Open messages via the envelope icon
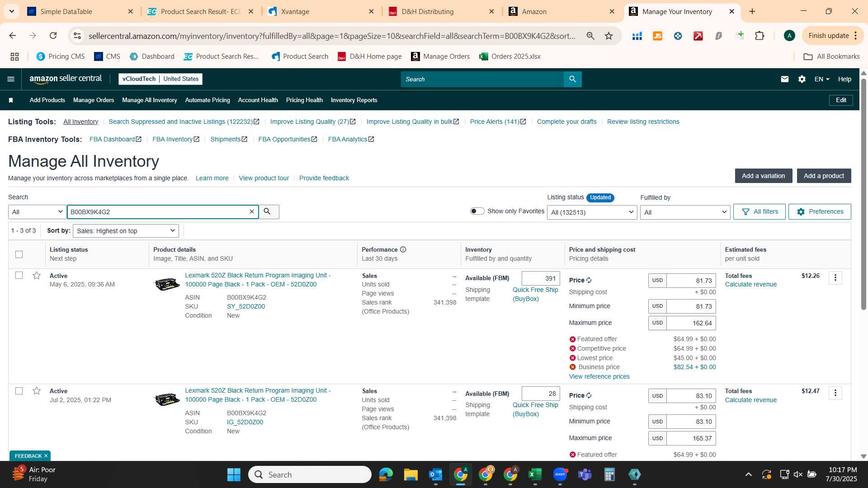Viewport: 868px width, 488px height. click(785, 79)
